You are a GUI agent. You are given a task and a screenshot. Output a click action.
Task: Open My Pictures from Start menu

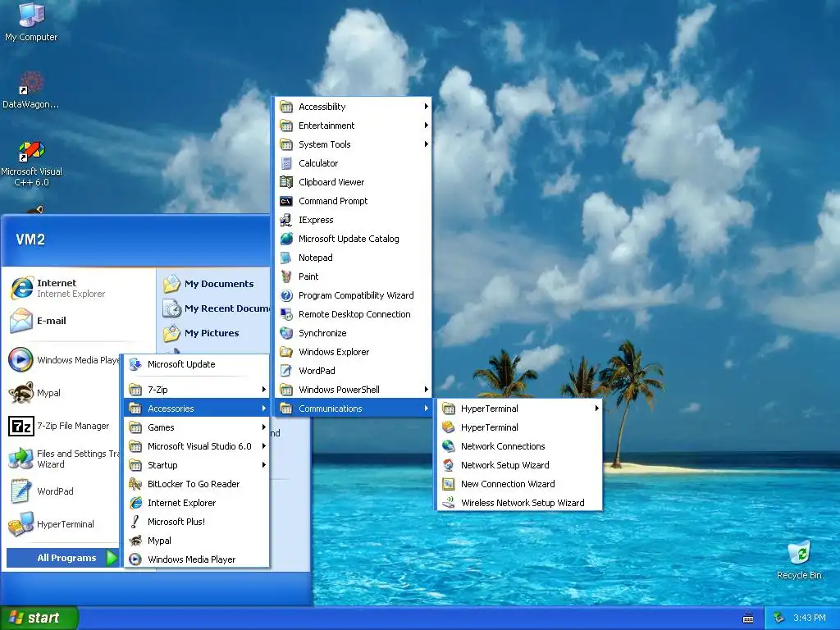(x=214, y=333)
